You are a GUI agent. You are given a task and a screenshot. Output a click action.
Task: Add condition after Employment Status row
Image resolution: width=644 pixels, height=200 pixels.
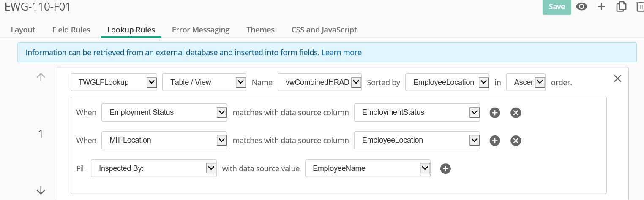(495, 113)
